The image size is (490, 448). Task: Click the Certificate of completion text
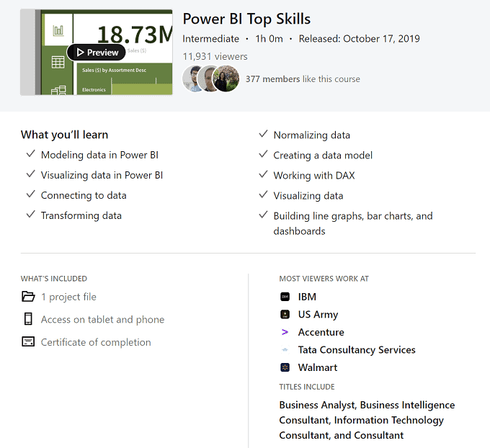(96, 342)
